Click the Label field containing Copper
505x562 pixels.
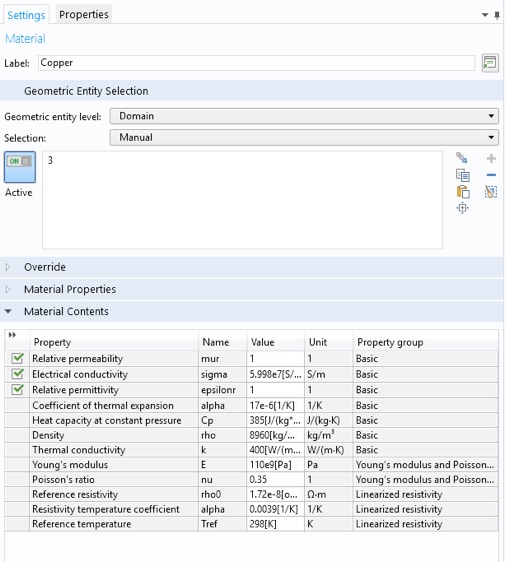pos(257,63)
